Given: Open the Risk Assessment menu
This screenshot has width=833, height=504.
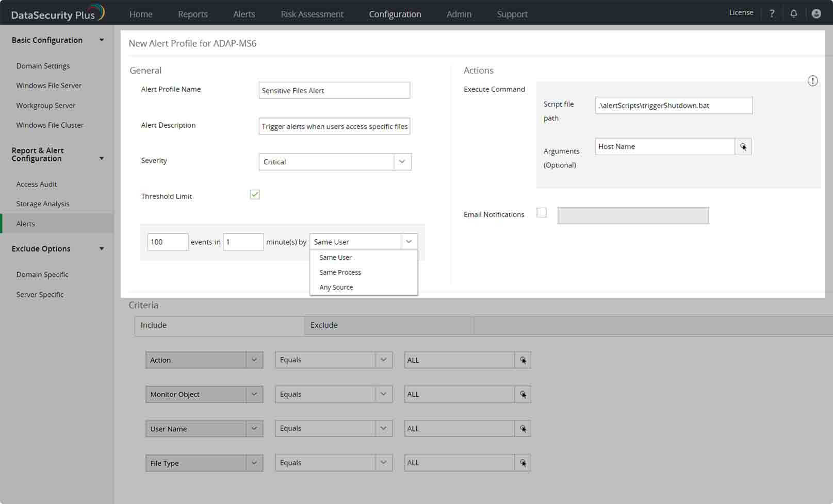Looking at the screenshot, I should pos(312,14).
